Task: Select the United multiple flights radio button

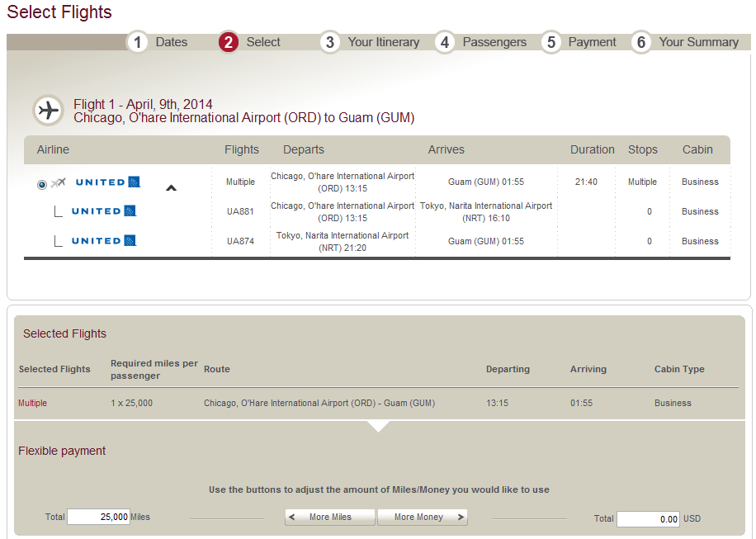Action: tap(42, 184)
